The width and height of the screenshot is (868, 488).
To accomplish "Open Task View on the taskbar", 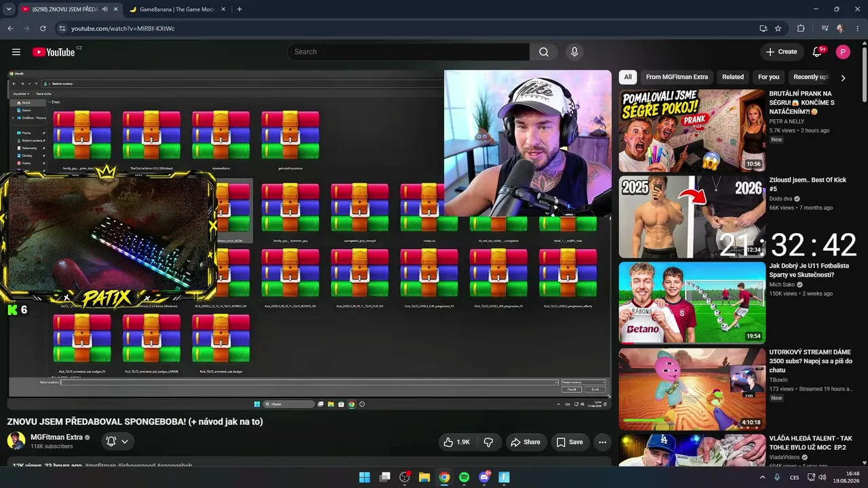I will click(x=385, y=477).
